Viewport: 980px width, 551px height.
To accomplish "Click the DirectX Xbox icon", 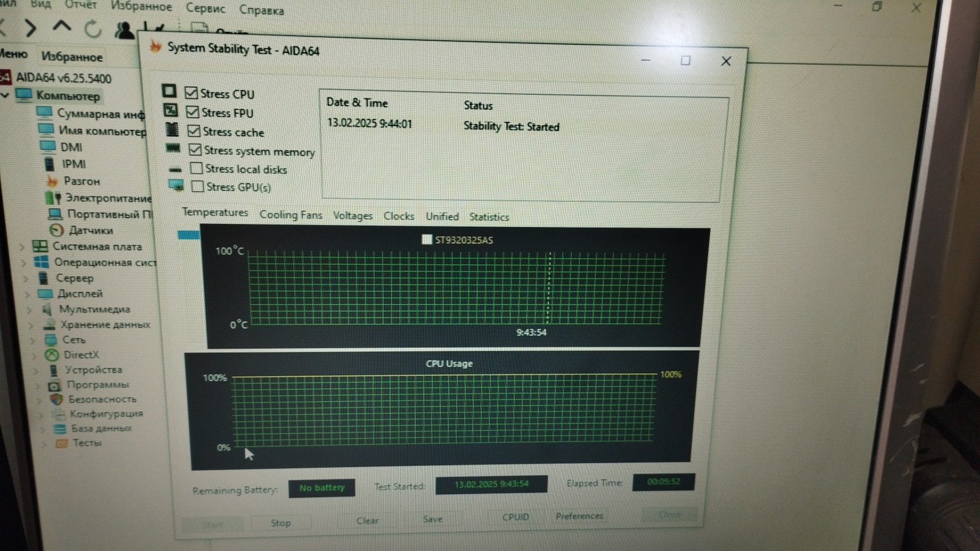I will coord(52,355).
